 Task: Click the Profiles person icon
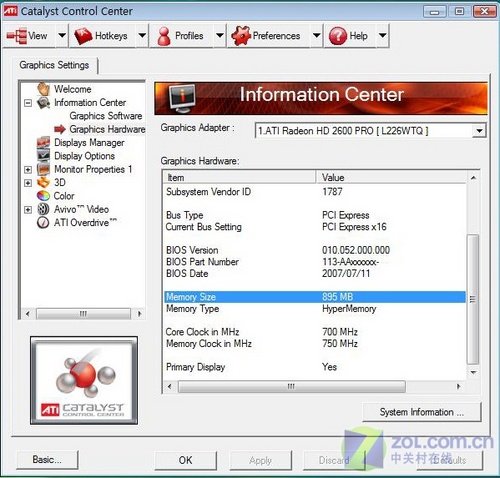click(x=164, y=36)
